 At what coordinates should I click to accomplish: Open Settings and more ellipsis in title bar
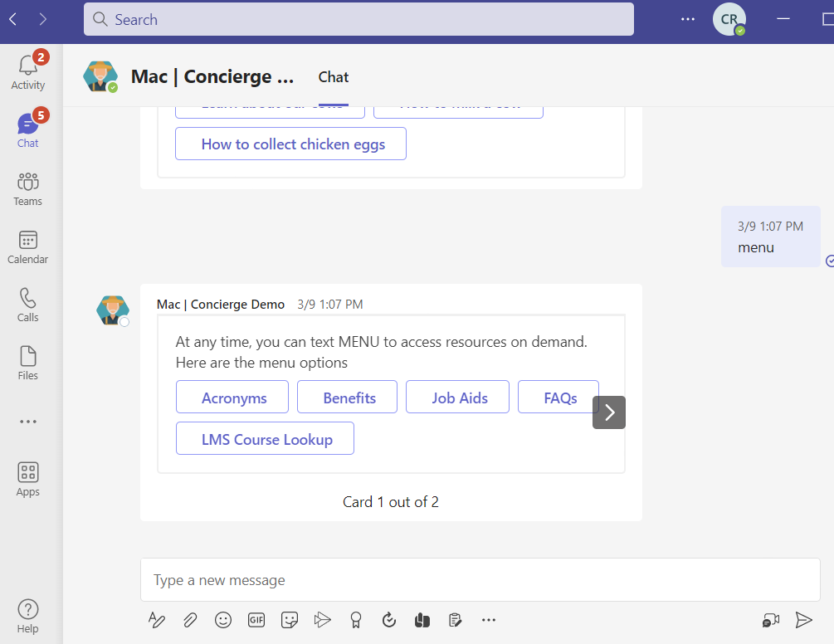[688, 20]
